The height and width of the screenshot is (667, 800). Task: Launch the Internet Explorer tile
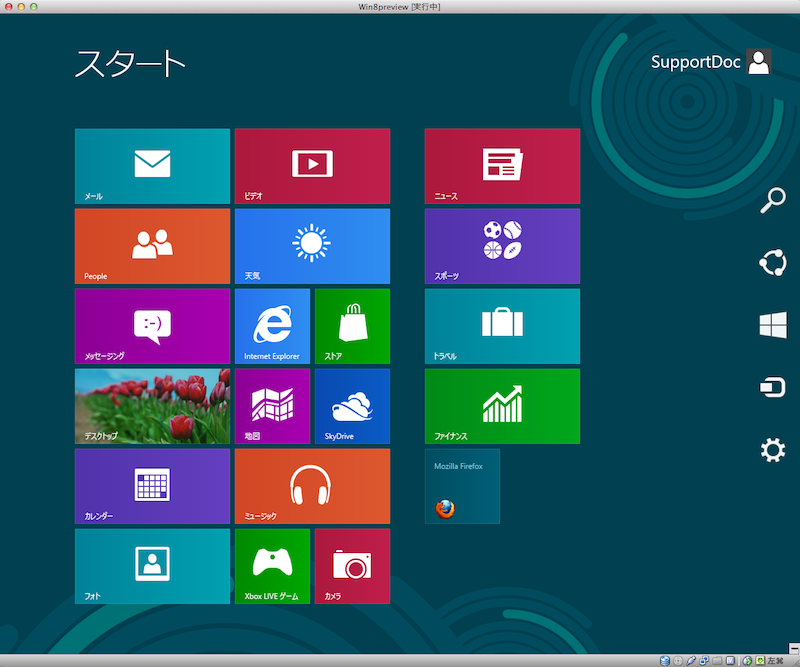pyautogui.click(x=272, y=326)
